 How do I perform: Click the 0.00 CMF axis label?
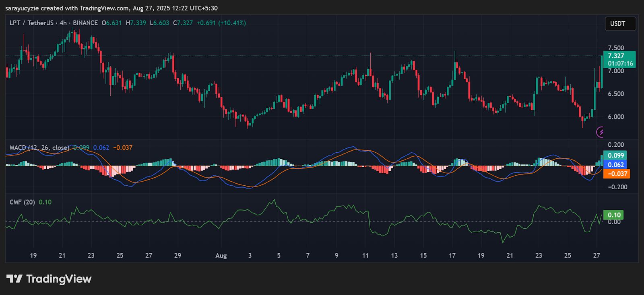pos(614,222)
